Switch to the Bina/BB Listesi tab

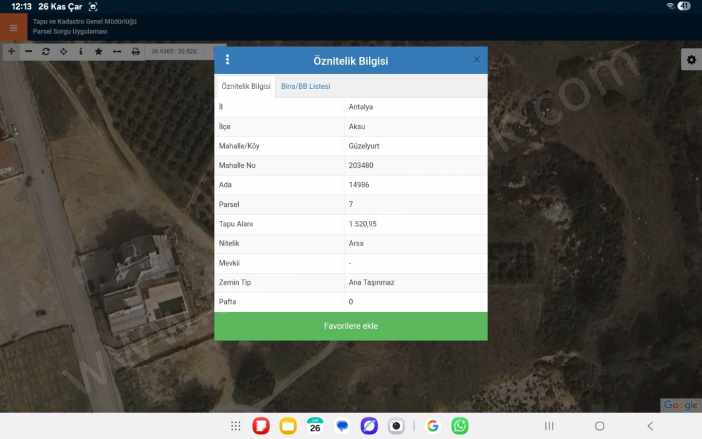(306, 86)
